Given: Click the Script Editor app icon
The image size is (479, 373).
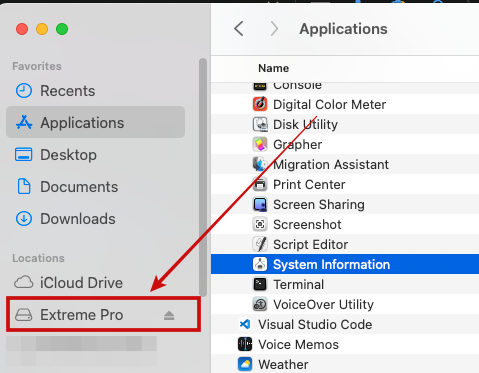Looking at the screenshot, I should (260, 244).
